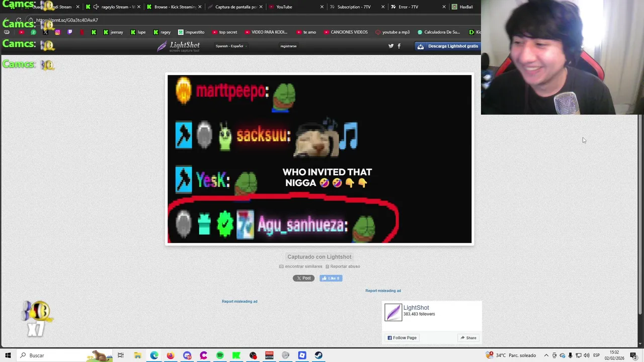Image resolution: width=644 pixels, height=362 pixels.
Task: Open the ragey Kick bookmark
Action: 162,32
